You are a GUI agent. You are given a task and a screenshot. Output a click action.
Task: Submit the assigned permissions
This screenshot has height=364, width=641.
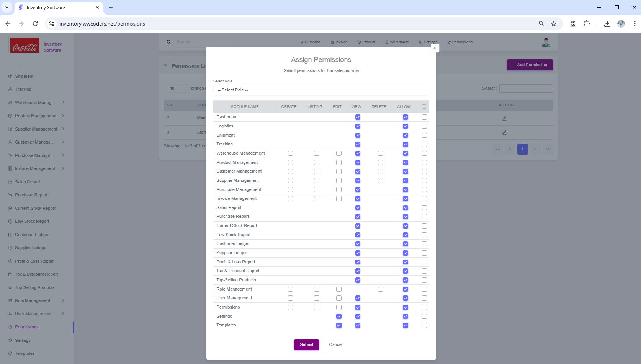point(306,344)
